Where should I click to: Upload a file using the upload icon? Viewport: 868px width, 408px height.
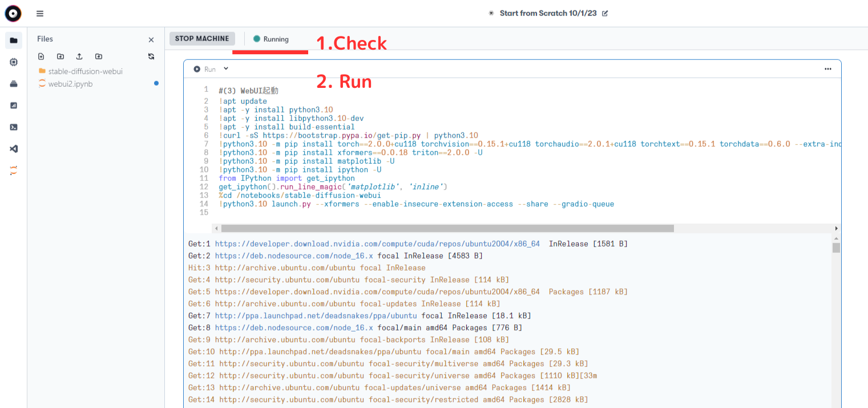click(x=79, y=56)
